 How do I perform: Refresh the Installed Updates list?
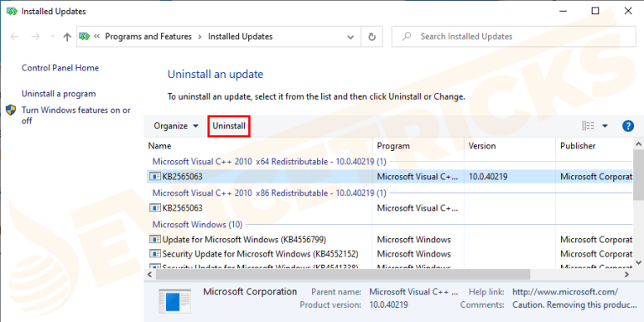371,37
